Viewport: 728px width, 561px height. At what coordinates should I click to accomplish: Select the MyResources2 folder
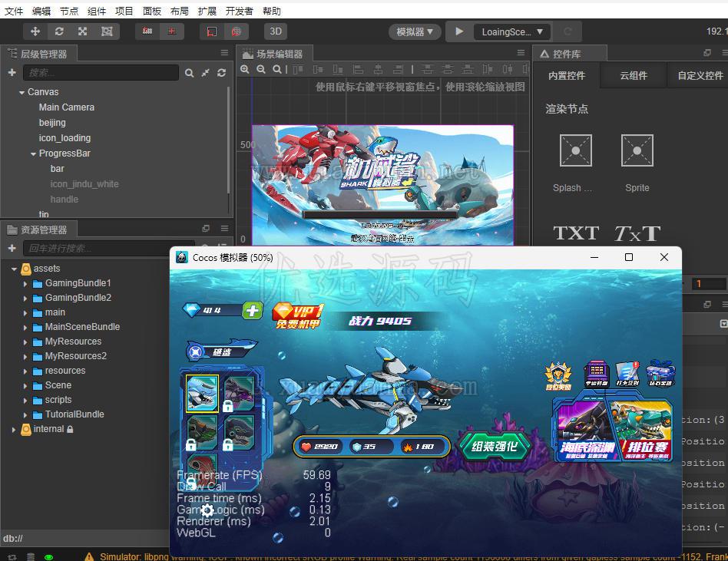click(x=76, y=356)
